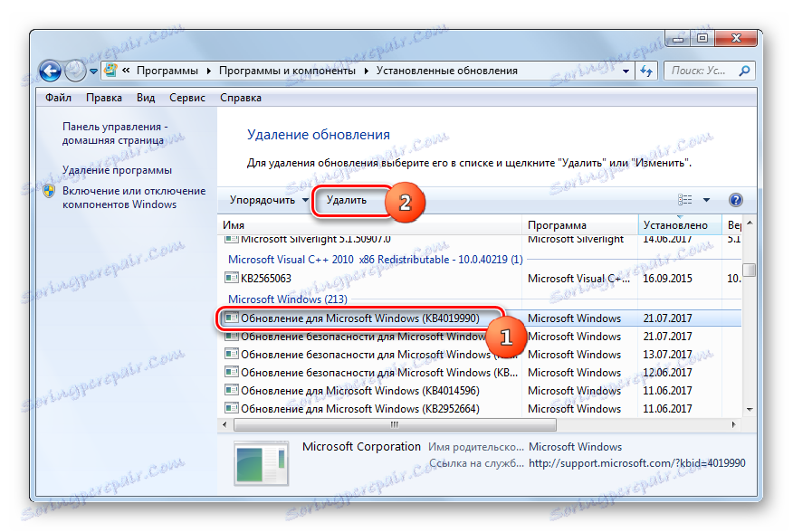793x532 pixels.
Task: Click Установленные обновления breadcrumb
Action: [446, 71]
